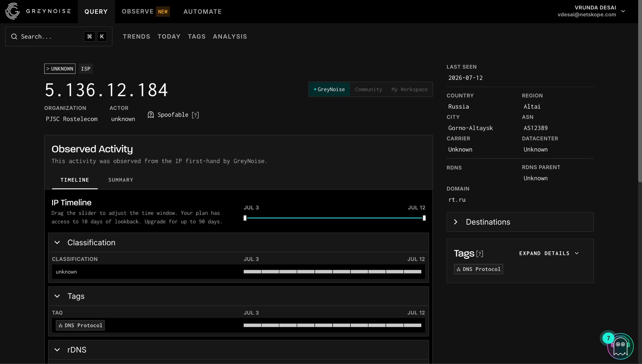Click the Altai region value
Image resolution: width=642 pixels, height=364 pixels.
532,107
